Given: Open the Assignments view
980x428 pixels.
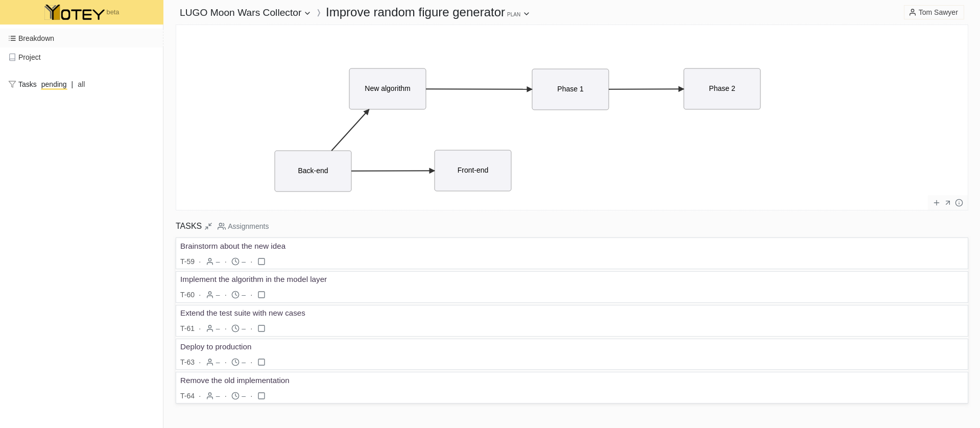Looking at the screenshot, I should tap(243, 226).
